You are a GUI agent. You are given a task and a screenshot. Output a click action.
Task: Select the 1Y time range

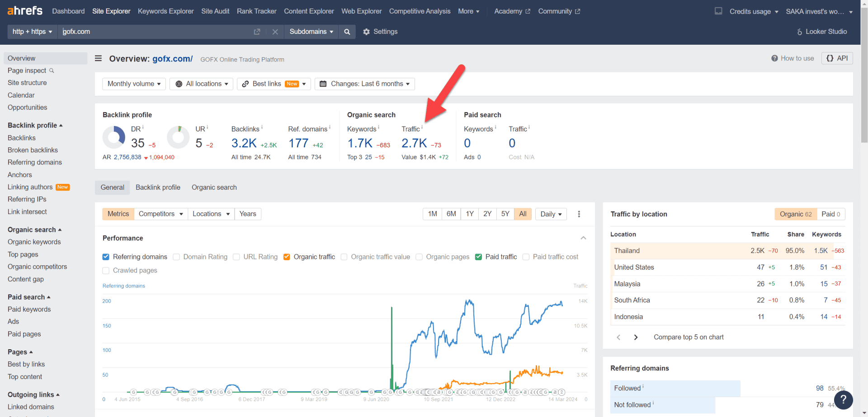[470, 214]
